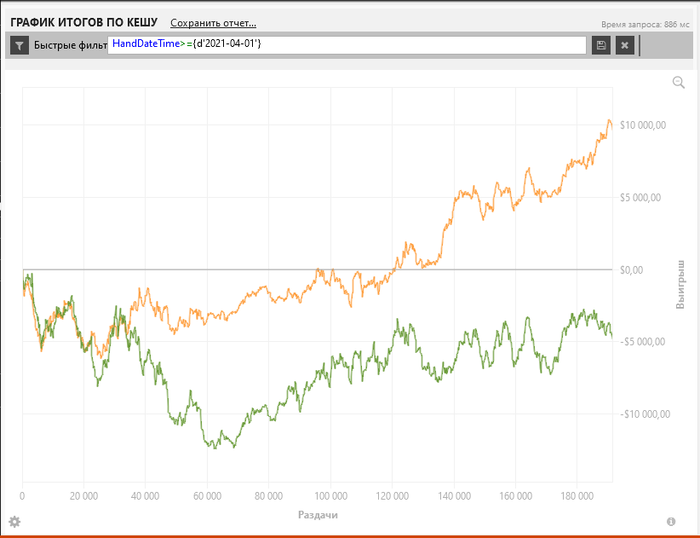Screen dimensions: 700x538
Task: Click the orange line peak near $10 000
Action: point(609,120)
